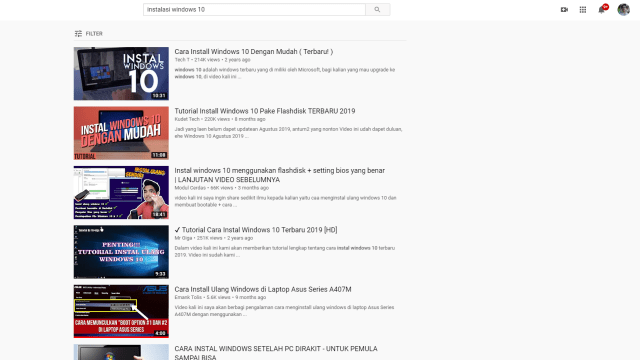This screenshot has width=640, height=360.
Task: Open the search FILTER options
Action: coord(89,33)
